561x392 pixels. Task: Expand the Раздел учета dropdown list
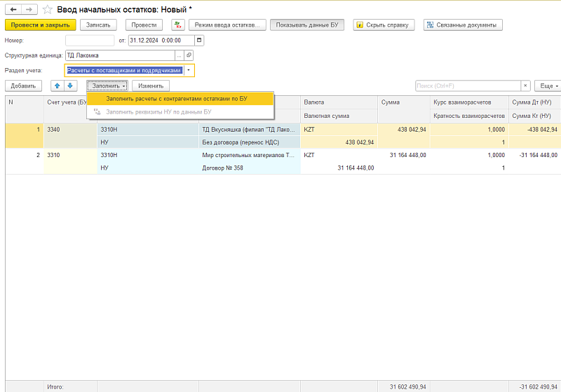pos(190,70)
